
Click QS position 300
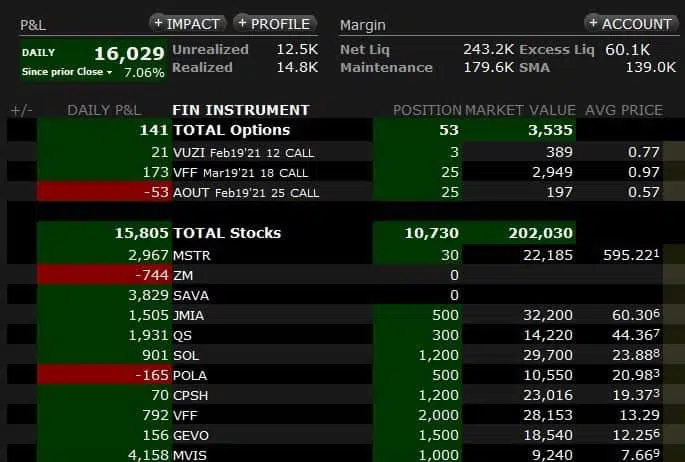click(x=445, y=335)
